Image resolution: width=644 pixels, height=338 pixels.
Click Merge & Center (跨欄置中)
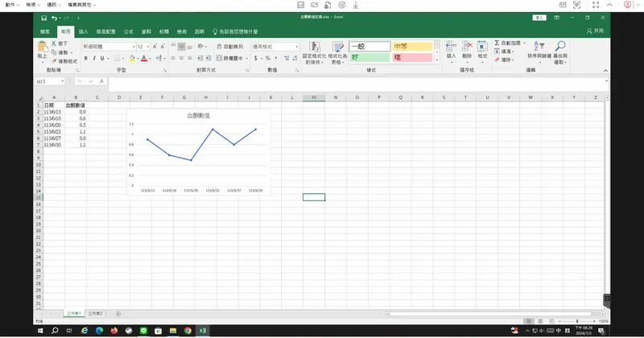pos(230,58)
